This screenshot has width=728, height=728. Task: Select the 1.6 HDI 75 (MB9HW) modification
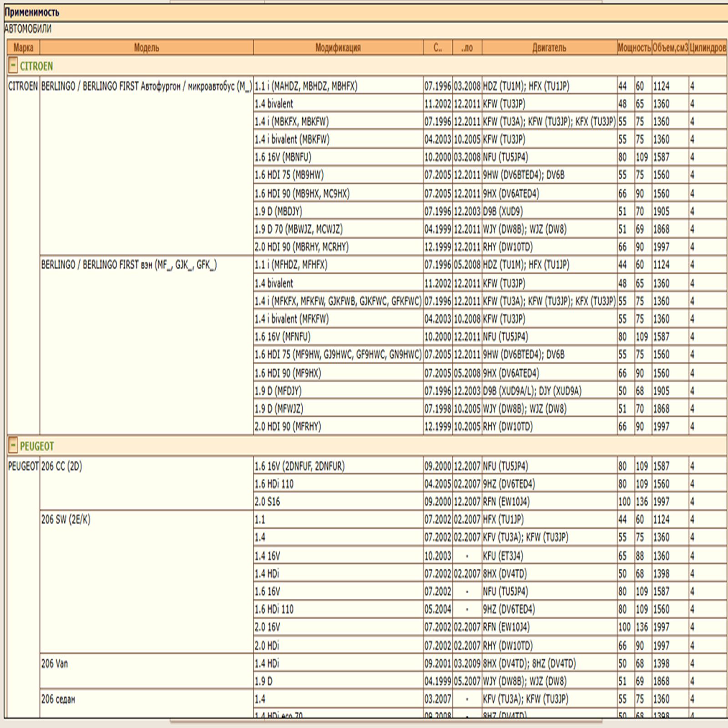pos(289,175)
